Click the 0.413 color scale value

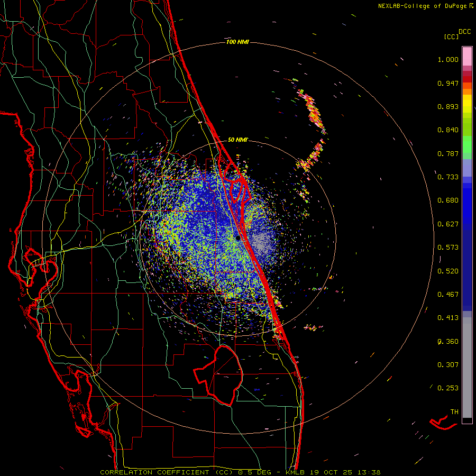448,318
